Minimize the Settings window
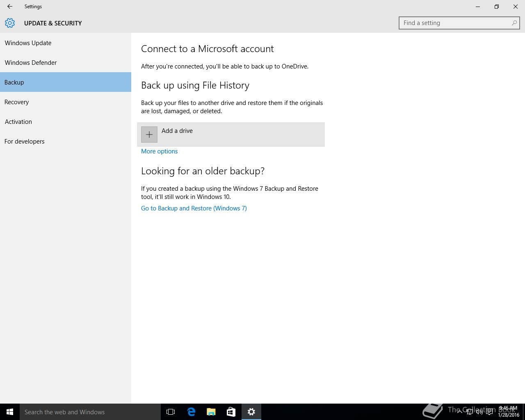 pyautogui.click(x=478, y=7)
